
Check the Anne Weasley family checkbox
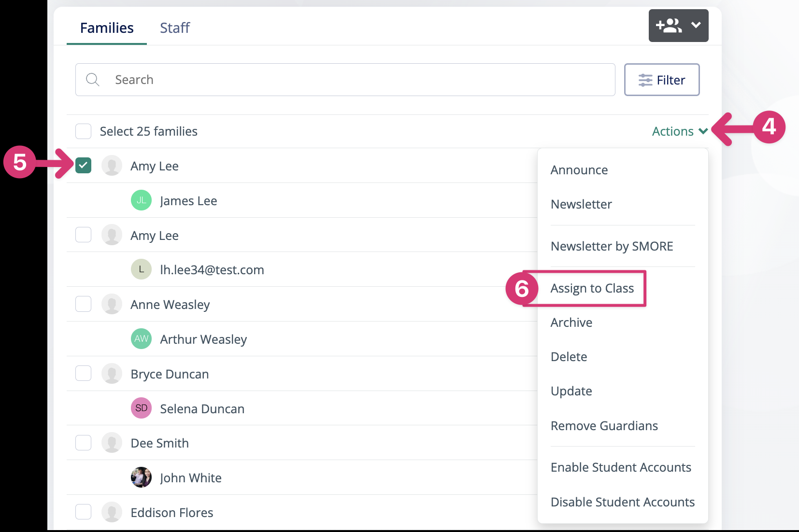[x=83, y=304]
